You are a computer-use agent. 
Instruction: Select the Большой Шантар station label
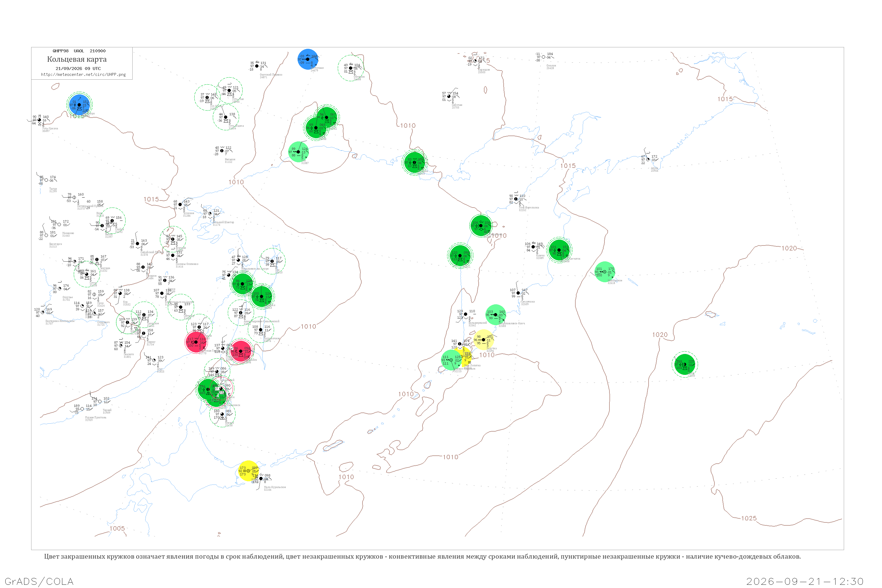pos(223,222)
